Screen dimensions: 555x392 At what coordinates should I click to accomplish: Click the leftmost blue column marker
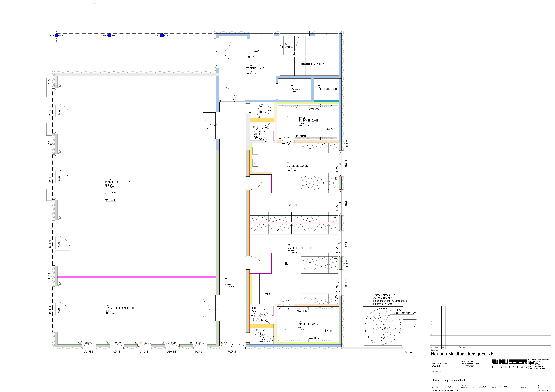coord(57,36)
